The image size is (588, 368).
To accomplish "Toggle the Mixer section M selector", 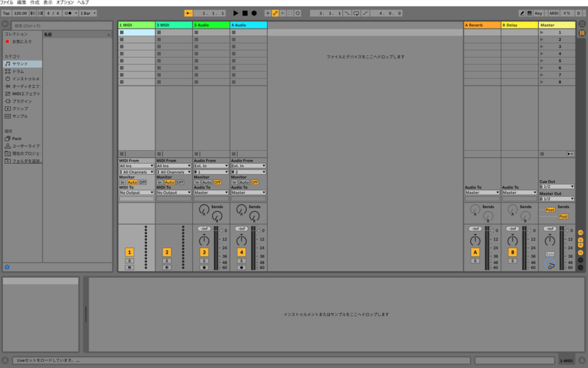I will 581,253.
